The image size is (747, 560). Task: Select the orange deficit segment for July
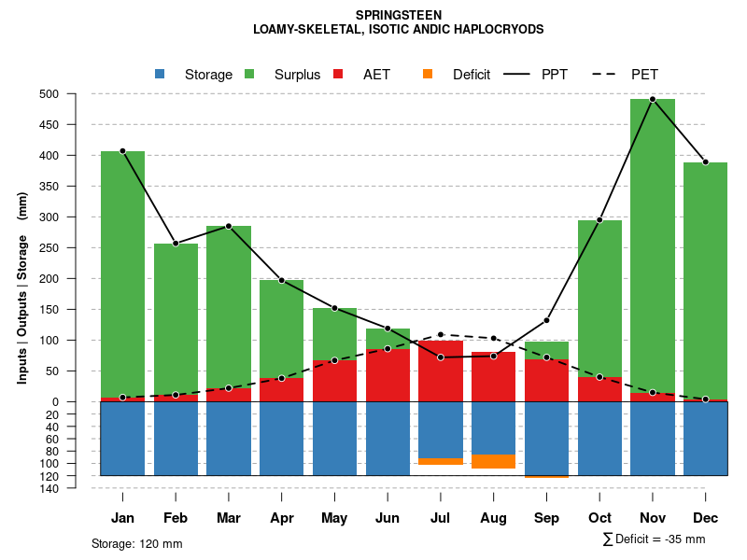click(441, 461)
